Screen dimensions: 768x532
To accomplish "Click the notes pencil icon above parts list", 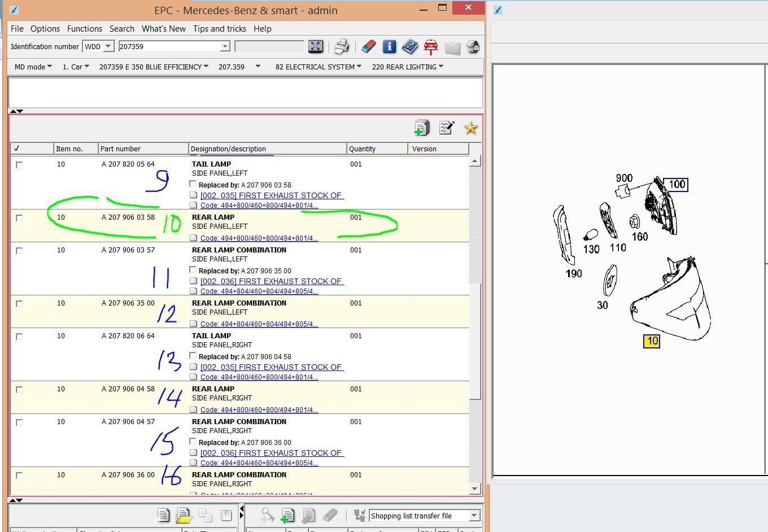I will tap(446, 128).
